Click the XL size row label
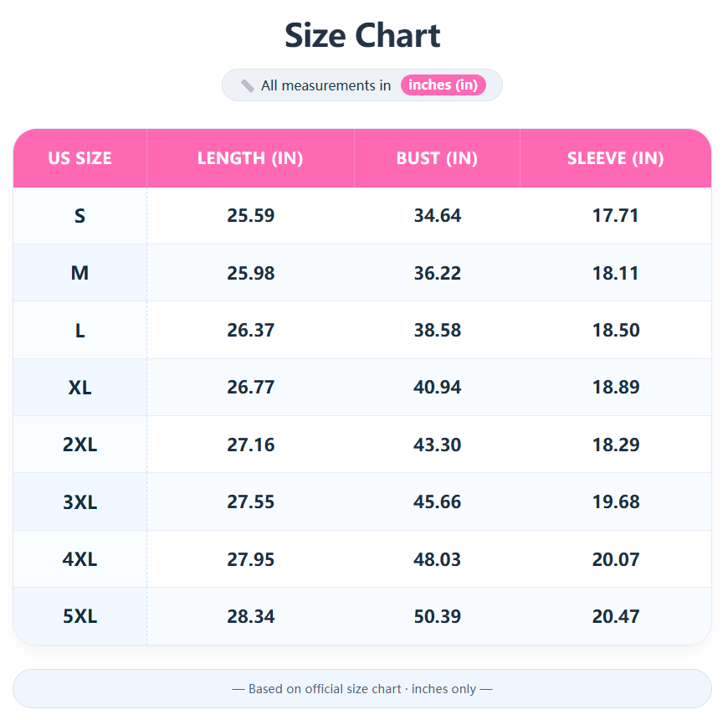728x720 pixels. (x=79, y=388)
